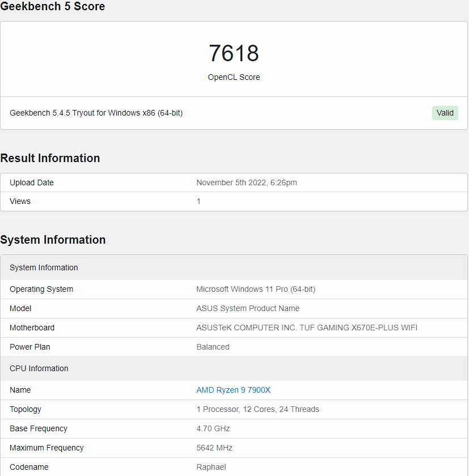Click the green Valid badge
This screenshot has width=469, height=476.
[x=445, y=113]
